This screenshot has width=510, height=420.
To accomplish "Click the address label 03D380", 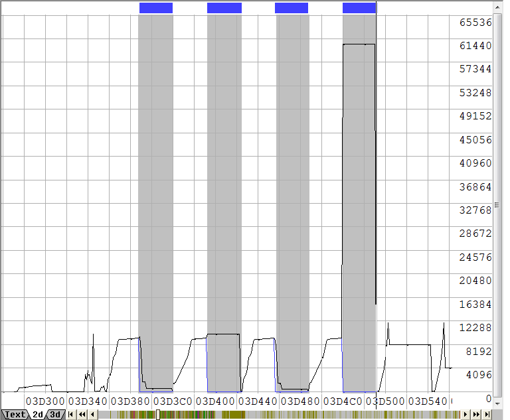I will pyautogui.click(x=130, y=401).
